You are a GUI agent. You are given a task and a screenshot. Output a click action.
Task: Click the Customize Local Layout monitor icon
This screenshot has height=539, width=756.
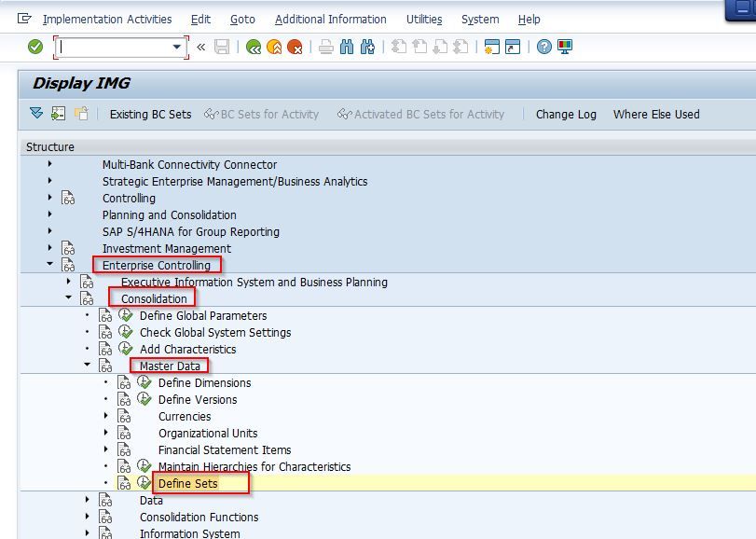click(565, 47)
